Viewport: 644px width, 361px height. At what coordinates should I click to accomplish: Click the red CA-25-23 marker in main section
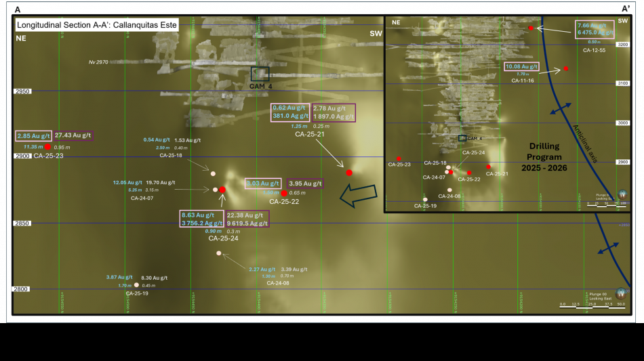(x=48, y=147)
